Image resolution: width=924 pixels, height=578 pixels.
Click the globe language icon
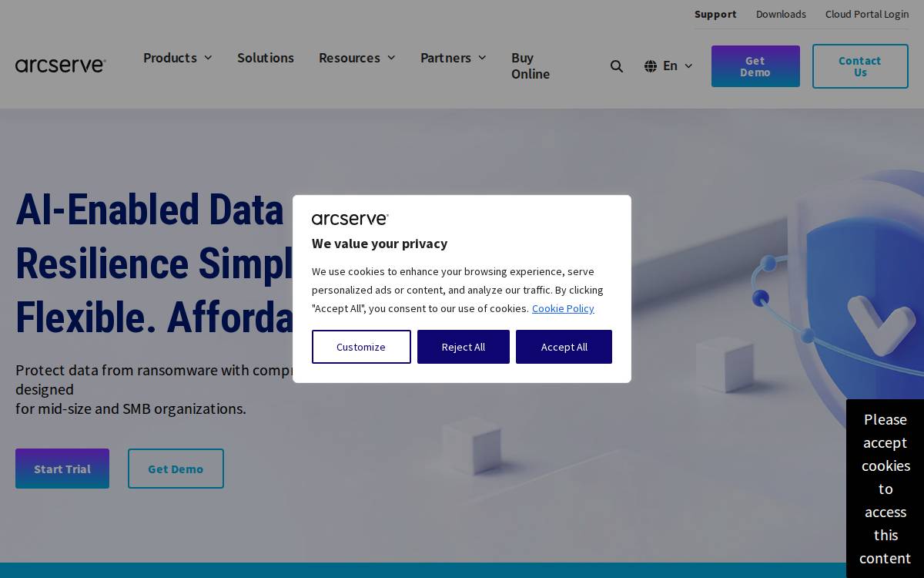(x=651, y=66)
